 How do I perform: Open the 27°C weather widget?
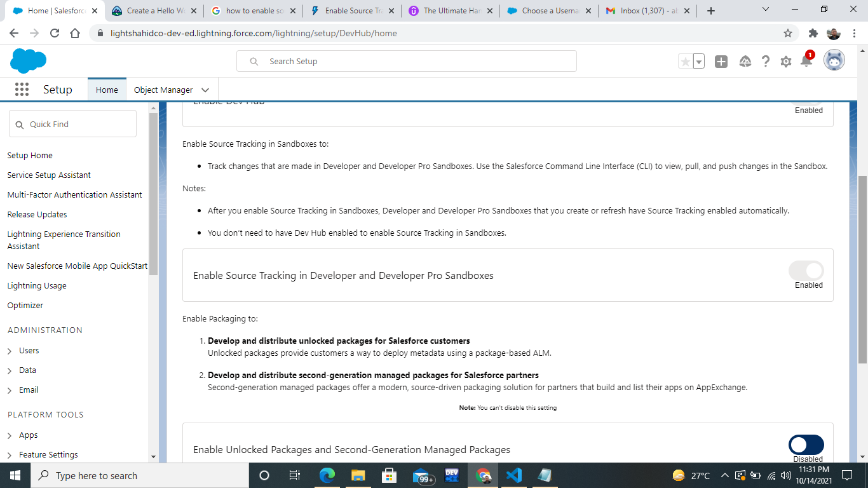pos(691,475)
